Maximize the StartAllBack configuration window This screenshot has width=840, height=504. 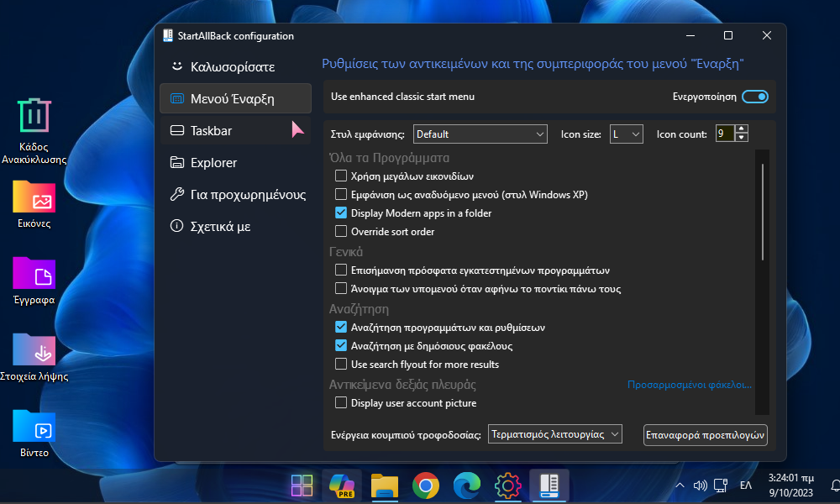click(x=728, y=35)
